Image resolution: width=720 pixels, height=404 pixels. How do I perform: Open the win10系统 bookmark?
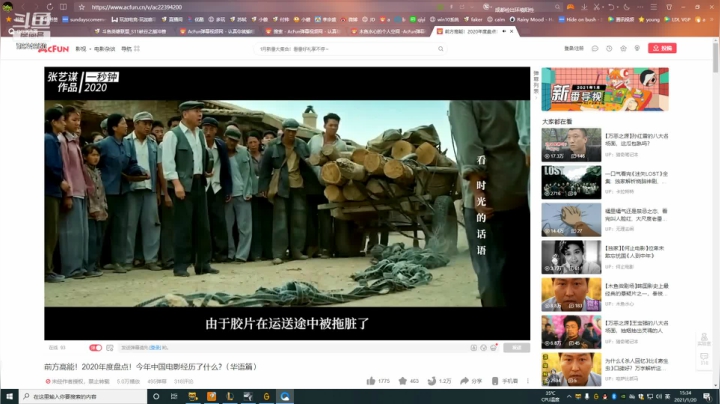click(444, 19)
